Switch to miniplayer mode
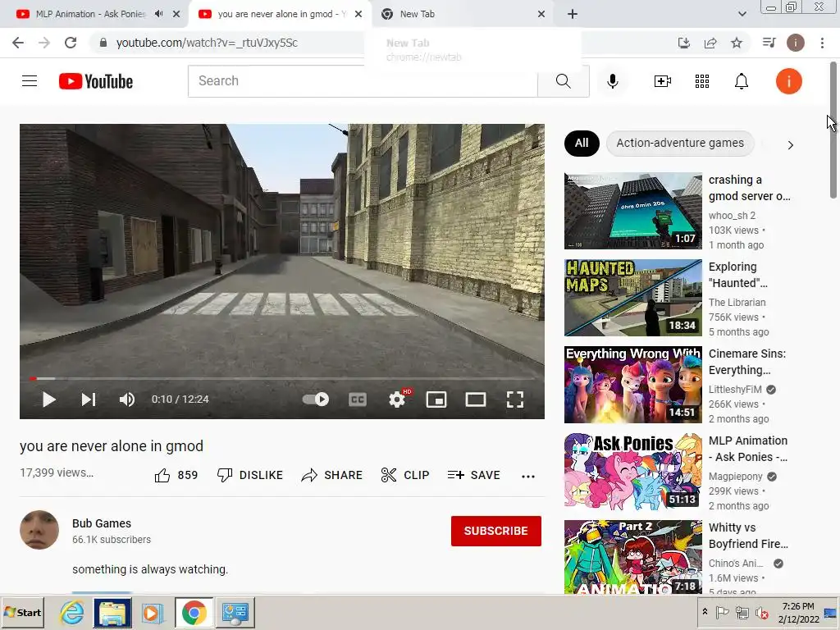Image resolution: width=840 pixels, height=630 pixels. (436, 399)
